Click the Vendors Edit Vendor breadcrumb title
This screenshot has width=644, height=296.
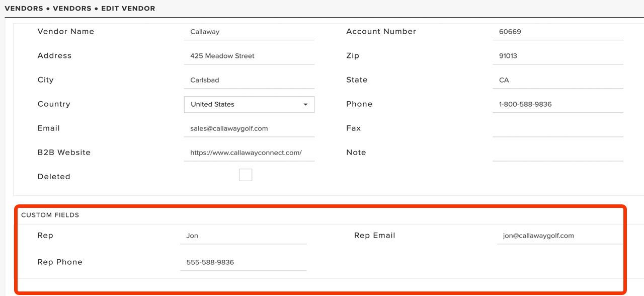point(80,8)
